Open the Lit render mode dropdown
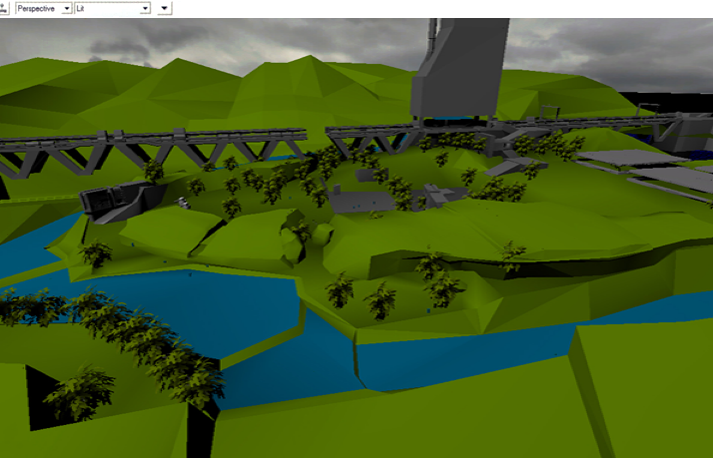This screenshot has width=713, height=458. 113,8
